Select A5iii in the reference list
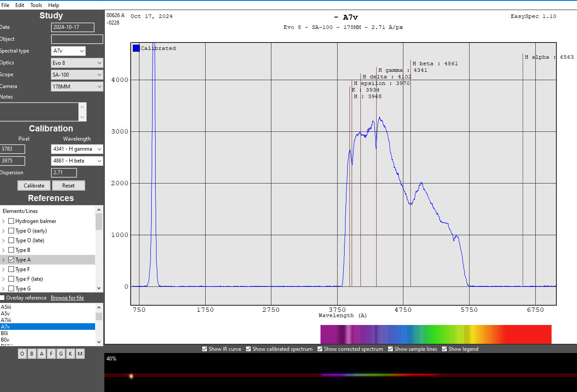The height and width of the screenshot is (392, 577). [x=47, y=307]
